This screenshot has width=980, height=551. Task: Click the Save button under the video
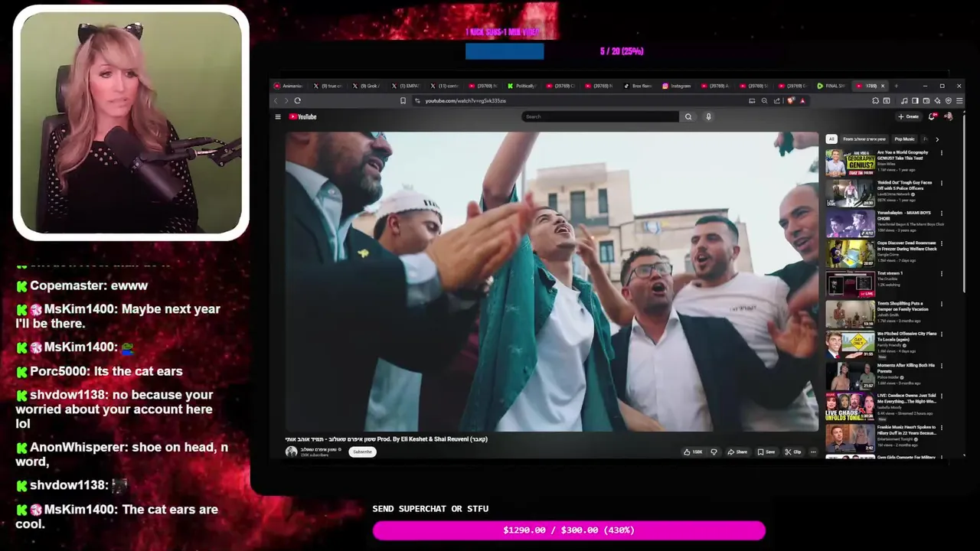766,452
